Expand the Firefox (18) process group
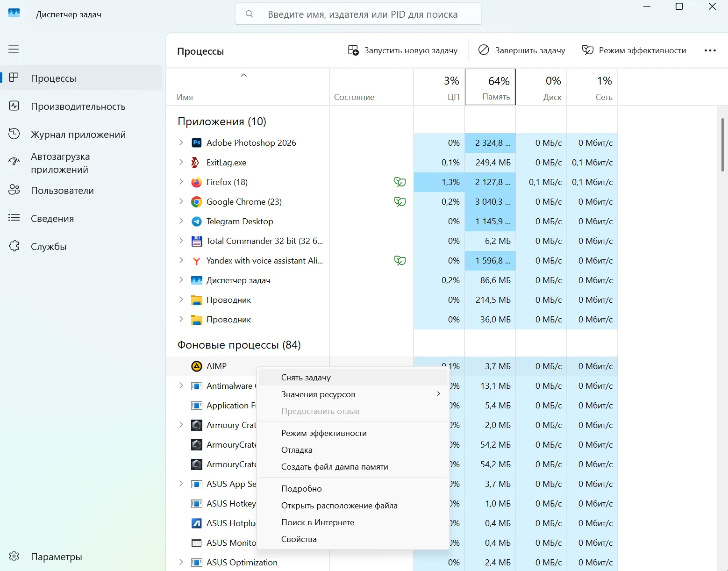728x571 pixels. (181, 182)
